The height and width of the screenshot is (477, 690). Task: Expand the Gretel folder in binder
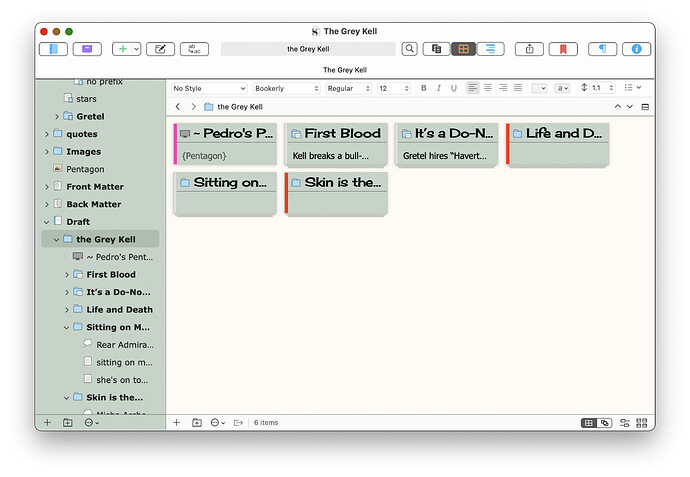coord(57,117)
